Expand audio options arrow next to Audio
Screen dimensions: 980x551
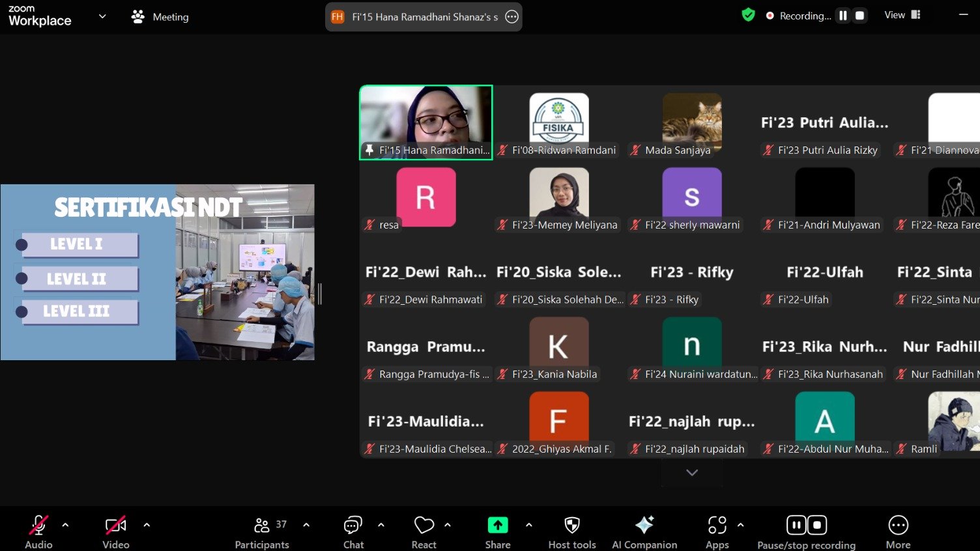(65, 525)
